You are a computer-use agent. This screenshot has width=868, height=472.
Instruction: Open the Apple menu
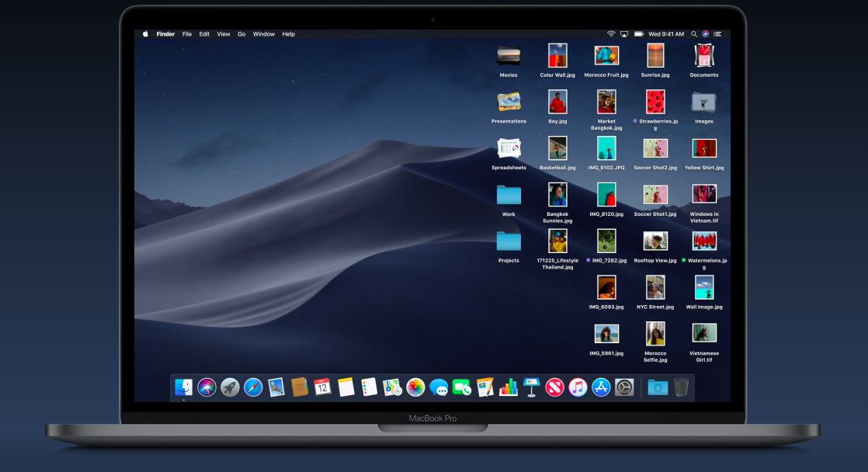coord(144,34)
